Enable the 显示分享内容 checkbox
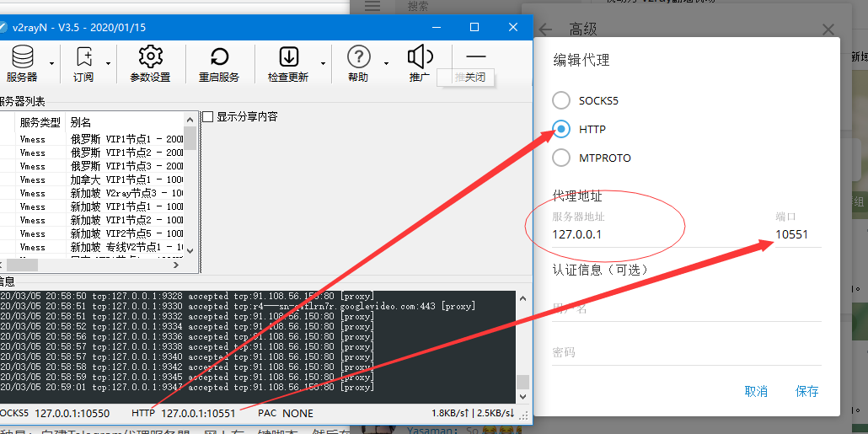 tap(207, 117)
